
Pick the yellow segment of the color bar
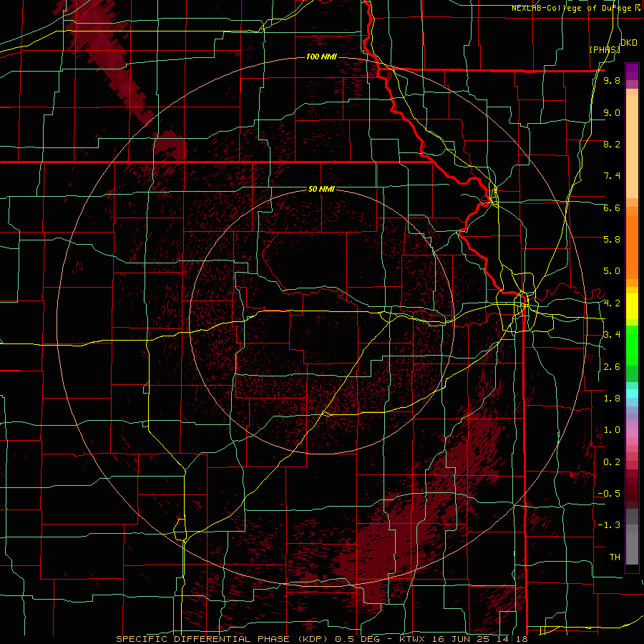632,306
